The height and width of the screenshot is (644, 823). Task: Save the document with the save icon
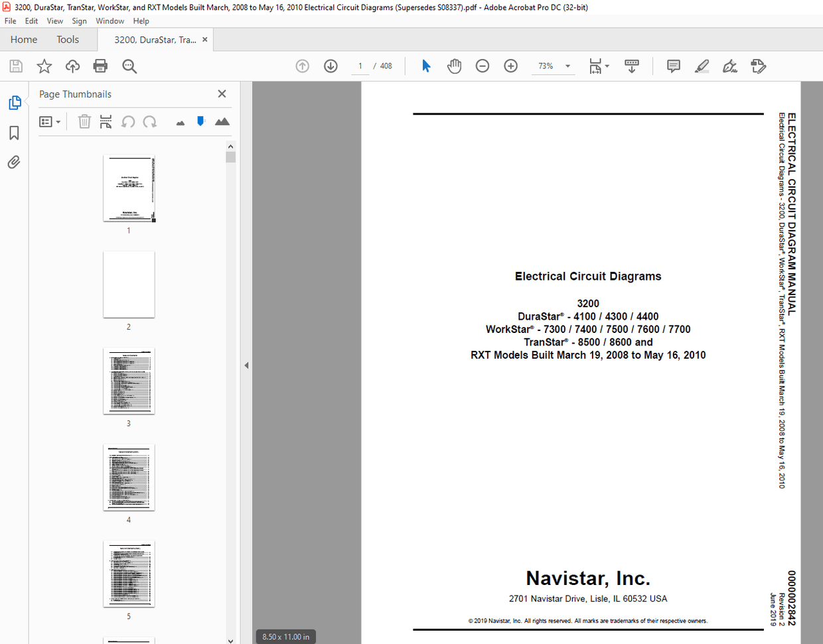click(x=15, y=66)
